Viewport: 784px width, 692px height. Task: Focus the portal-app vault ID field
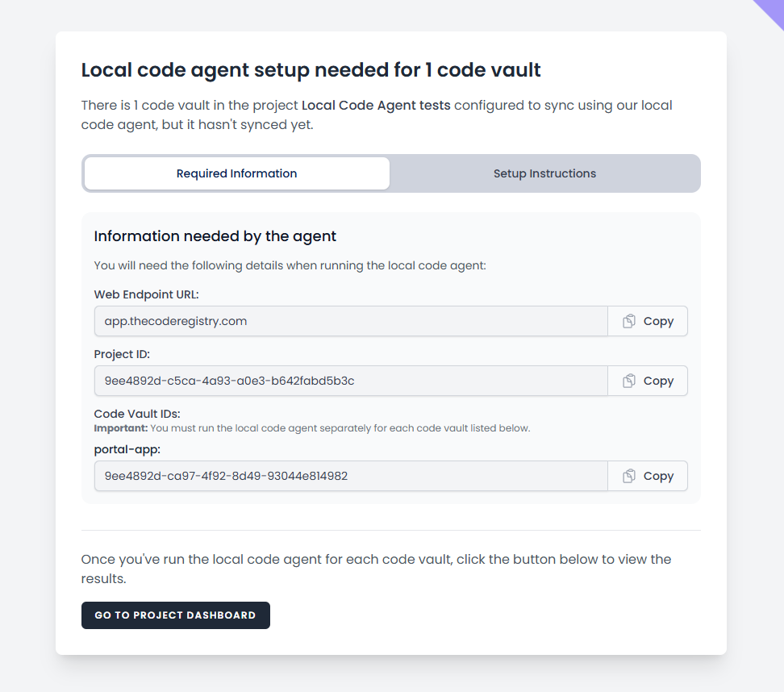pos(351,476)
